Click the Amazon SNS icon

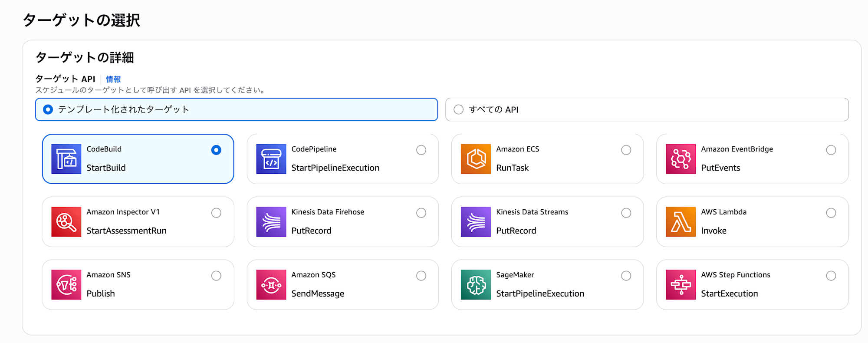[66, 285]
